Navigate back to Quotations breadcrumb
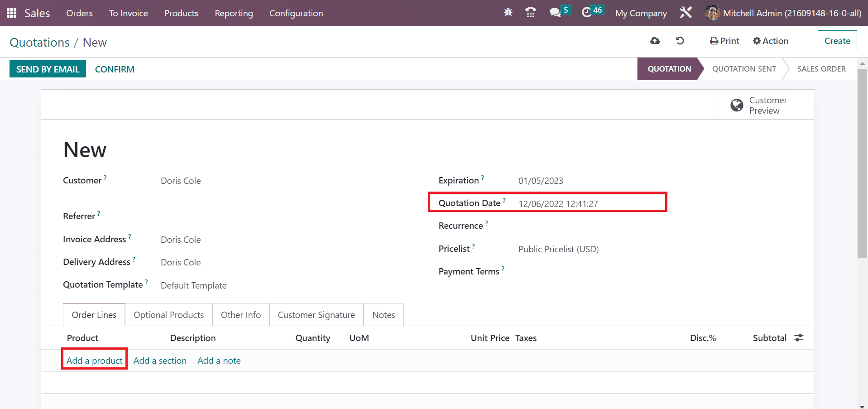Screen dimensions: 868x409 click(x=39, y=43)
